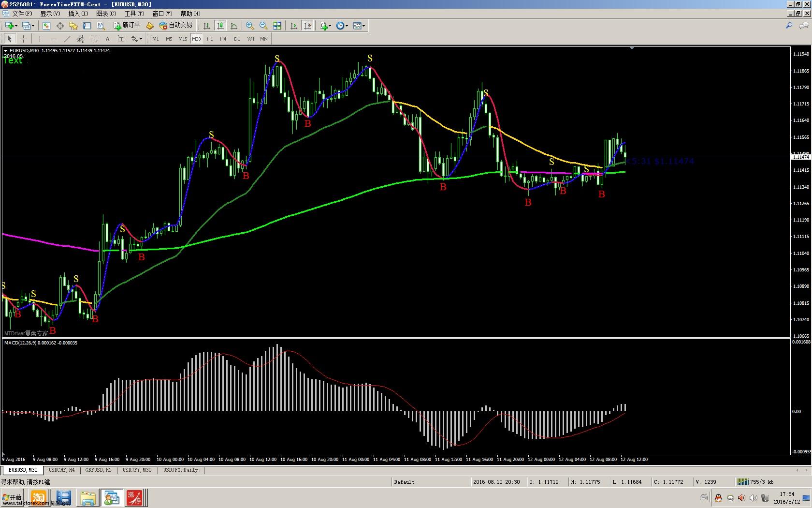Switch to the USDJPY,Daily chart tab
This screenshot has height=508, width=812.
[x=181, y=470]
